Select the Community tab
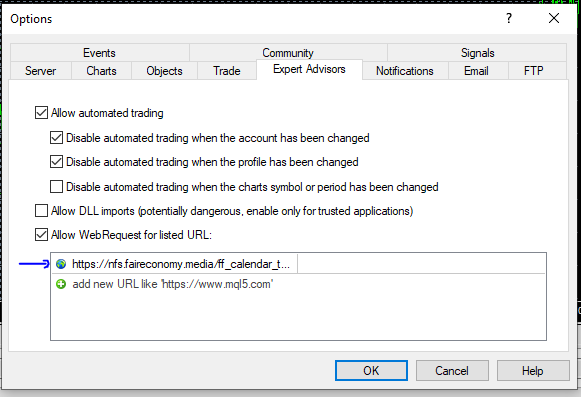581x397 pixels. 288,53
